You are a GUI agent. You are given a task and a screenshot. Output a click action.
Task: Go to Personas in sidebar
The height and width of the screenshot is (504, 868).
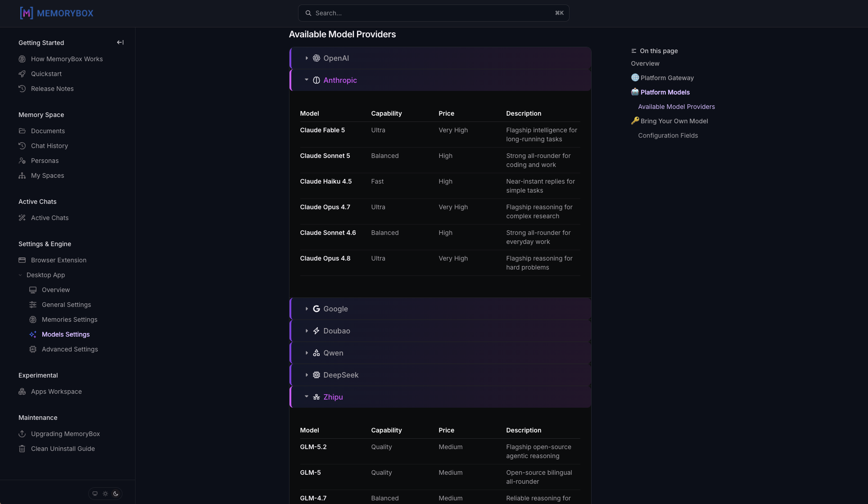click(45, 161)
